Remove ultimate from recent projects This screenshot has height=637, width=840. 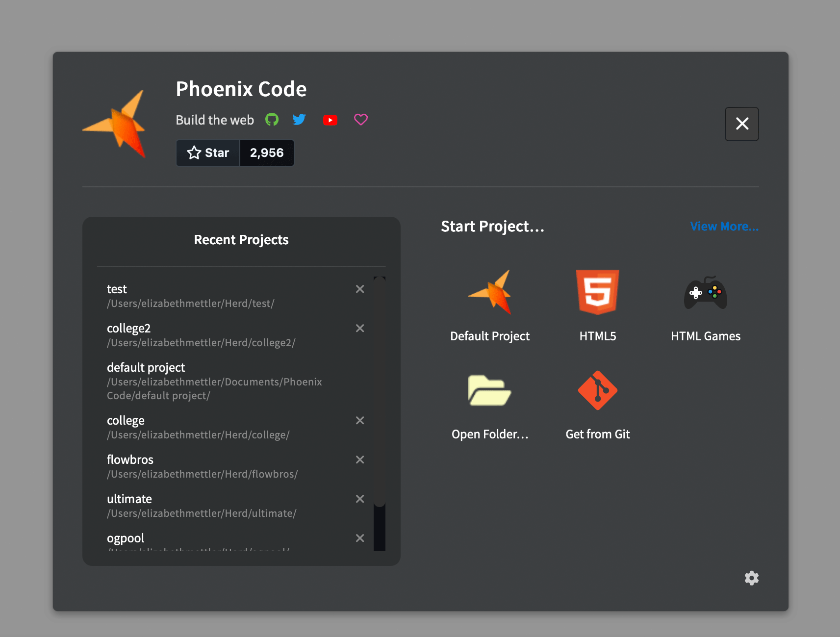click(360, 499)
